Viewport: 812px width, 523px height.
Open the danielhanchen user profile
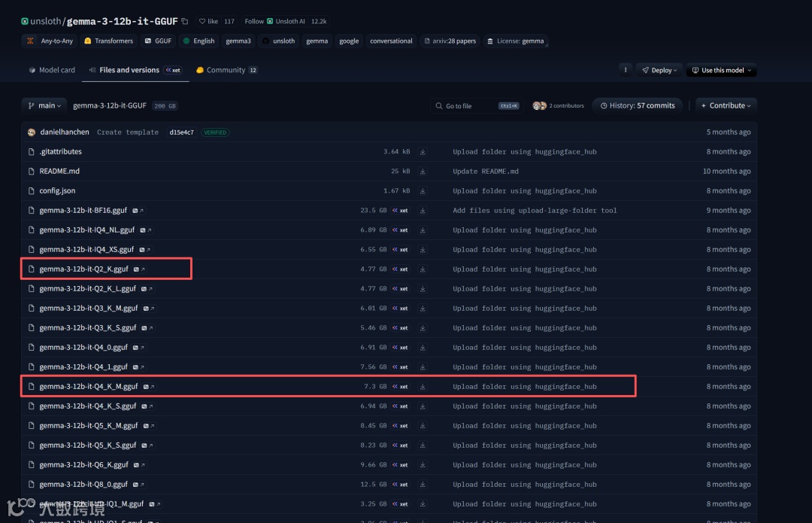[x=64, y=132]
